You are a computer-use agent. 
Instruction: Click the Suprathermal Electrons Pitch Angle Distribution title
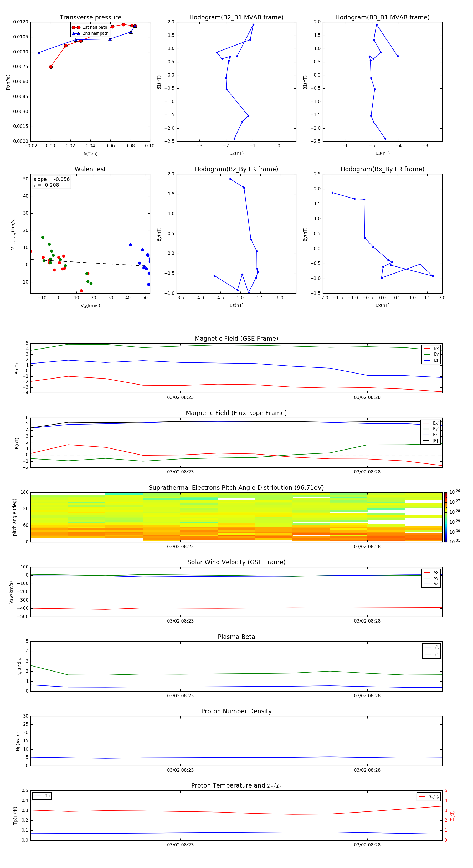(236, 488)
